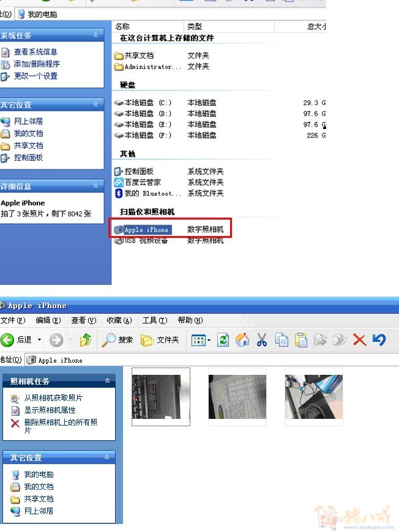Click the 查看系统信息 link
This screenshot has width=399, height=532.
(35, 52)
